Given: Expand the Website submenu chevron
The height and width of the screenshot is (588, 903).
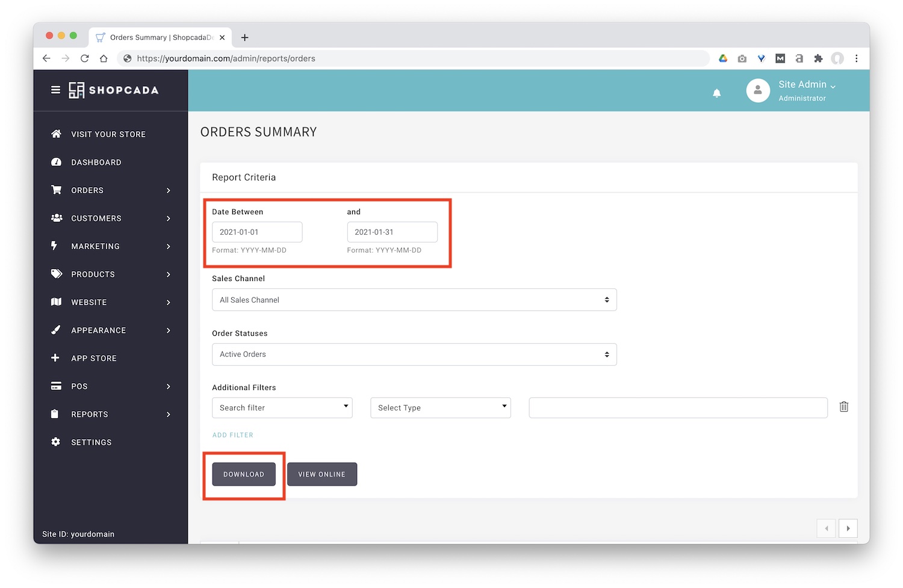Looking at the screenshot, I should pos(169,302).
